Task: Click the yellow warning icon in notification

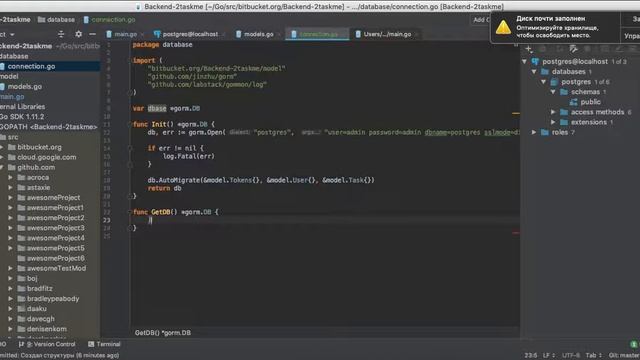Action: pyautogui.click(x=503, y=27)
